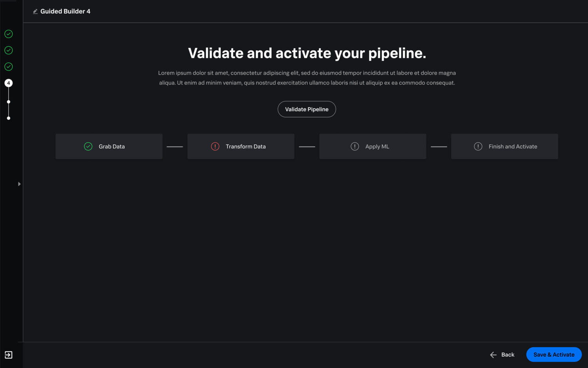Image resolution: width=588 pixels, height=368 pixels.
Task: Expand the sidebar with the arrow
Action: [19, 184]
